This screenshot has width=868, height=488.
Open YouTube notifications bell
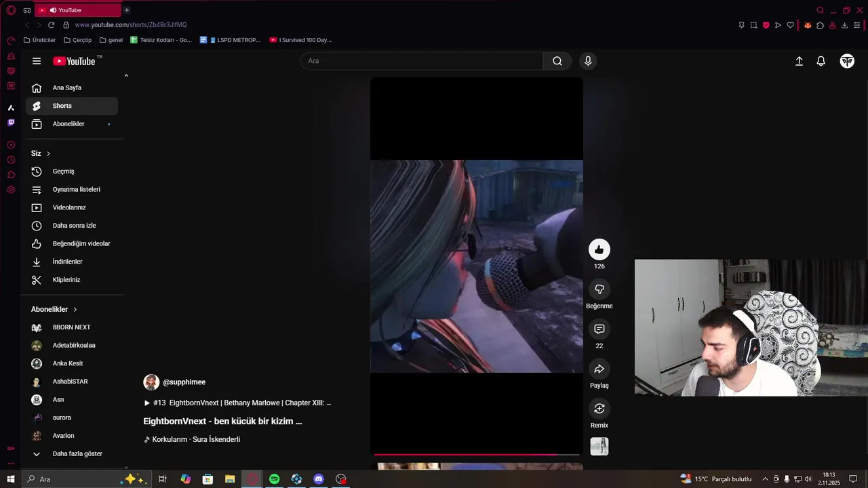pyautogui.click(x=821, y=61)
